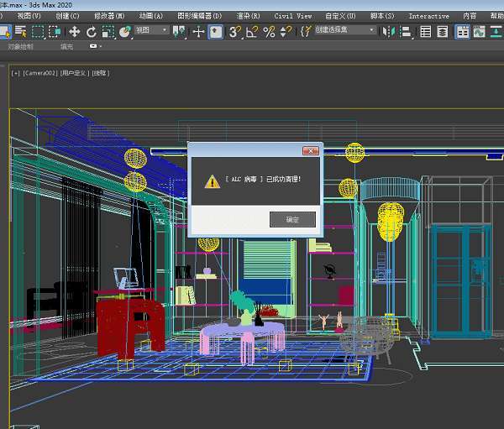Activate the Rotate tool

(91, 31)
